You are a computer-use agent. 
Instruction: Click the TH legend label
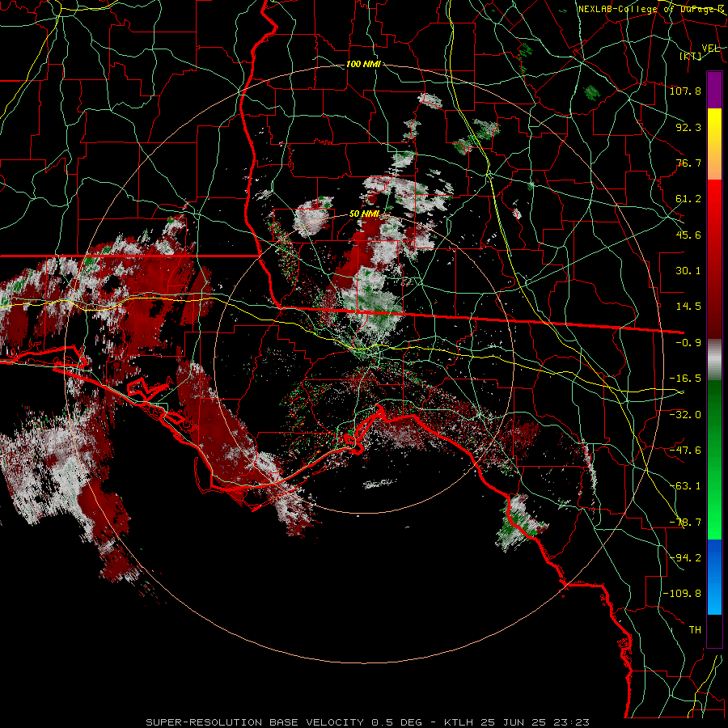click(695, 629)
